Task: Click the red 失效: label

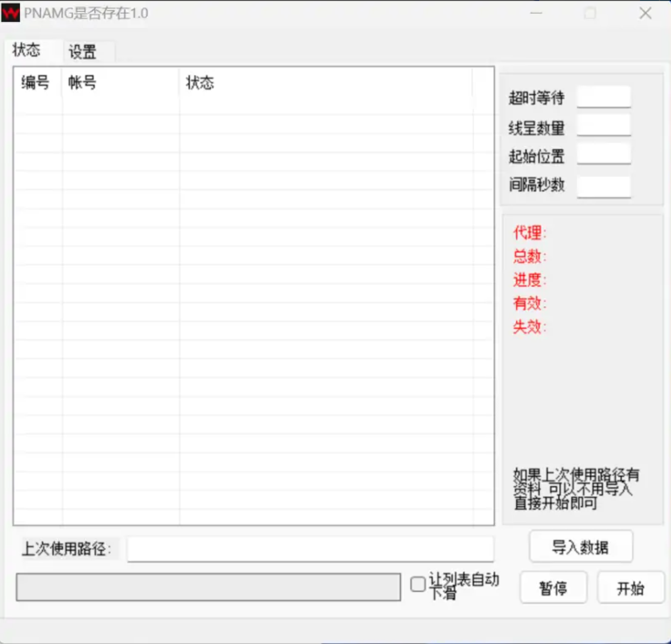Action: click(530, 327)
